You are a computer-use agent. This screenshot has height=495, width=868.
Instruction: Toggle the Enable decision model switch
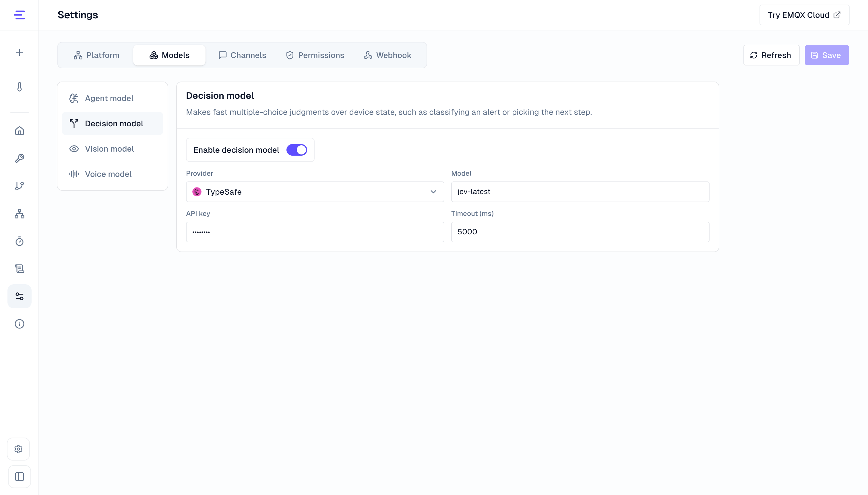coord(297,150)
